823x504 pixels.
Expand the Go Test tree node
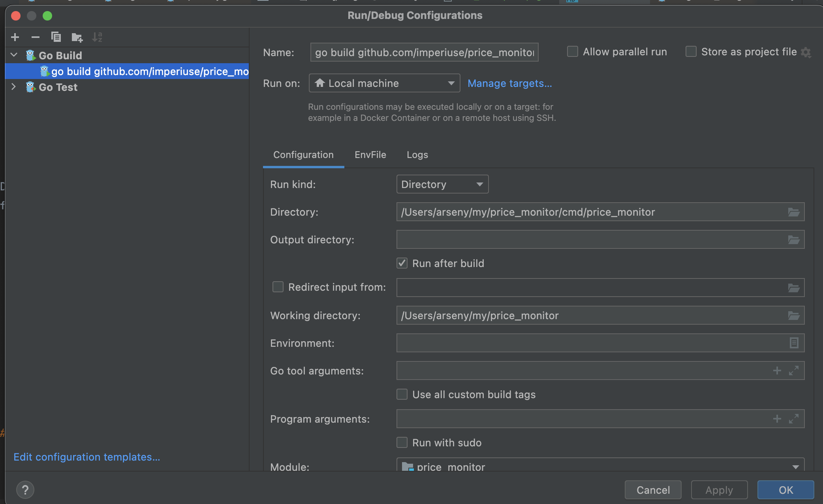tap(14, 87)
